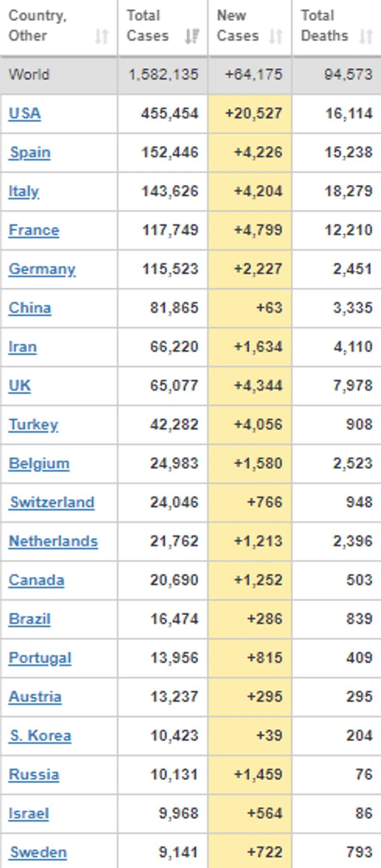The height and width of the screenshot is (868, 381).
Task: Click the Switzerland link
Action: click(x=52, y=502)
